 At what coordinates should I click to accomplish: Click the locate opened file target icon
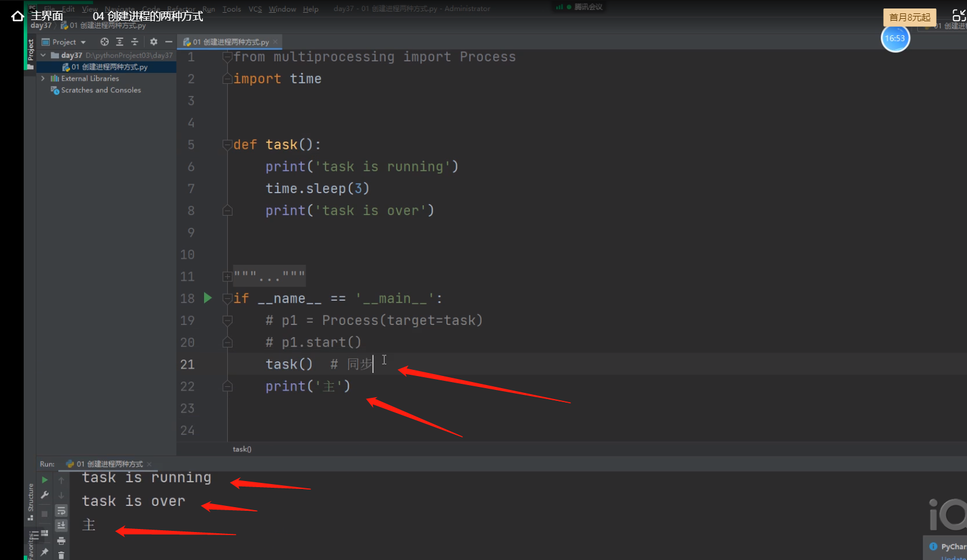tap(104, 42)
